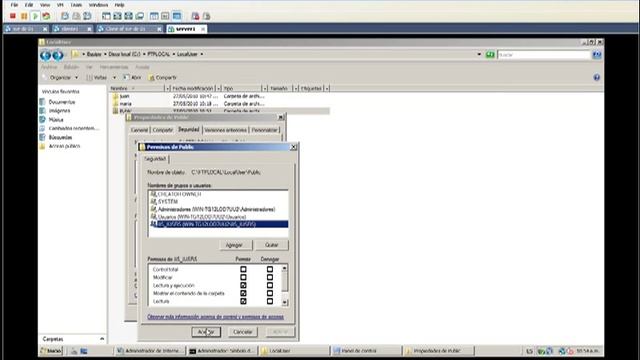Expand the breadcrumb arrow after LocalUser
The height and width of the screenshot is (360, 640).
pos(202,54)
